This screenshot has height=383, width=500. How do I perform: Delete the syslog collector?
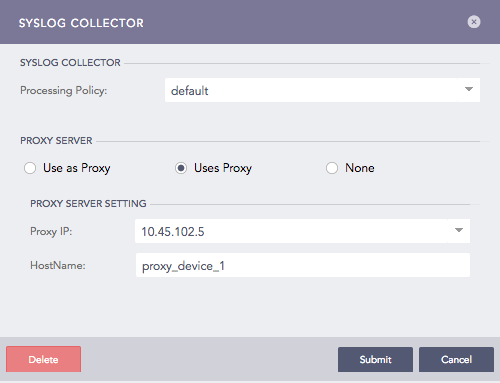point(43,359)
